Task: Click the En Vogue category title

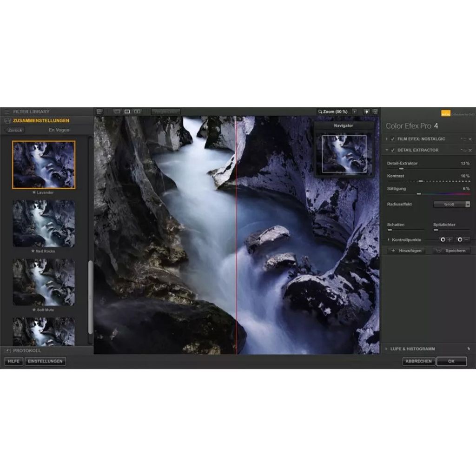Action: pos(59,130)
